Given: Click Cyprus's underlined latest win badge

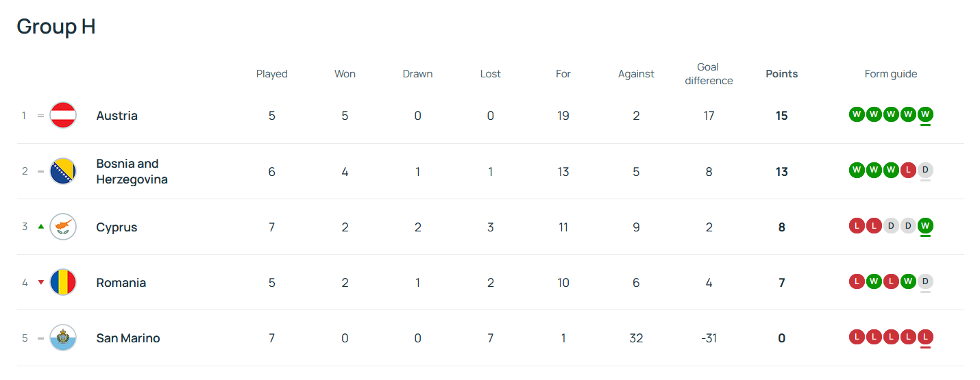Looking at the screenshot, I should click(x=925, y=225).
